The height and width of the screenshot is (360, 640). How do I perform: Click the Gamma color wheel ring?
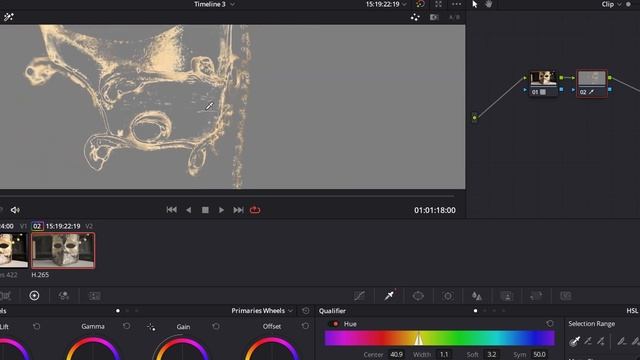pos(93,349)
